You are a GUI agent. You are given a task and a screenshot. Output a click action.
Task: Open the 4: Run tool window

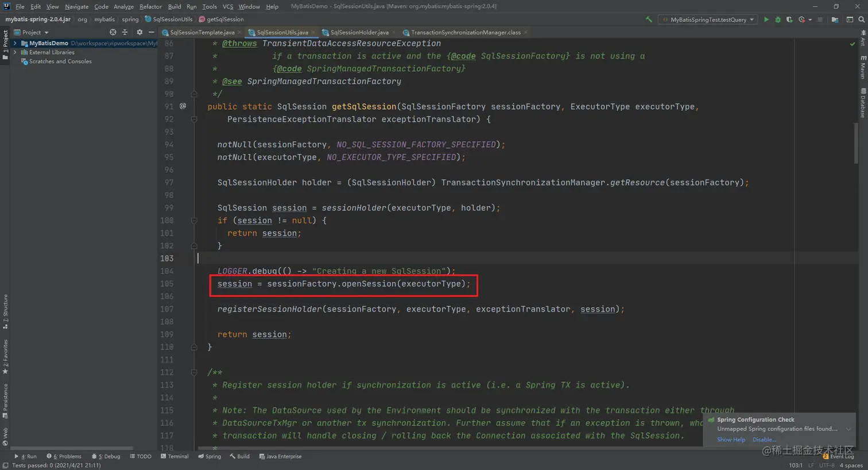tap(25, 456)
